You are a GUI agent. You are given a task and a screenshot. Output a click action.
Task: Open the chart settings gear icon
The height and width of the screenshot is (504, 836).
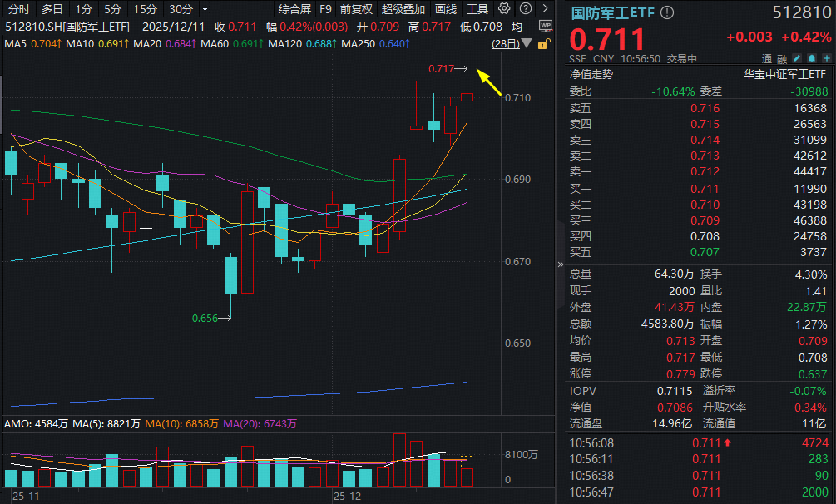[504, 9]
